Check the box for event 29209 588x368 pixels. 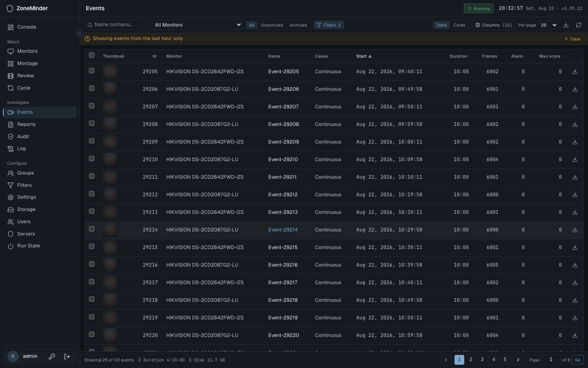(x=91, y=141)
